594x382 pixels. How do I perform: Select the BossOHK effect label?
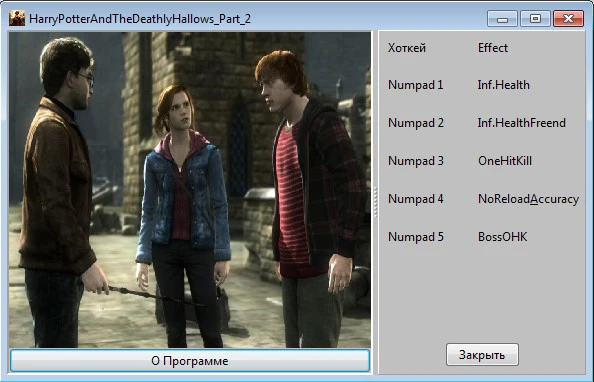tap(503, 237)
